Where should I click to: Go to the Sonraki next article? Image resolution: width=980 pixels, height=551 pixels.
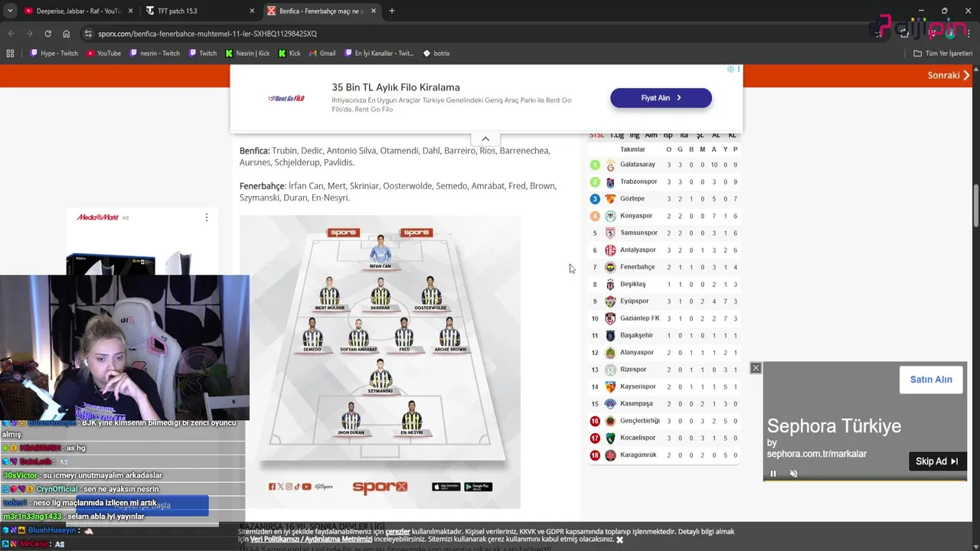point(949,75)
